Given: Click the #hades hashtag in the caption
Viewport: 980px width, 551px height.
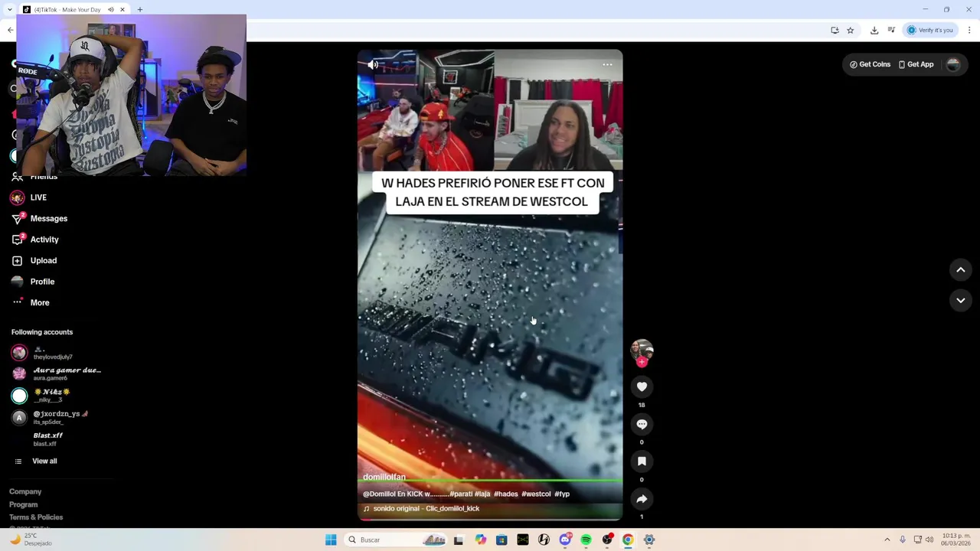Looking at the screenshot, I should click(x=505, y=494).
